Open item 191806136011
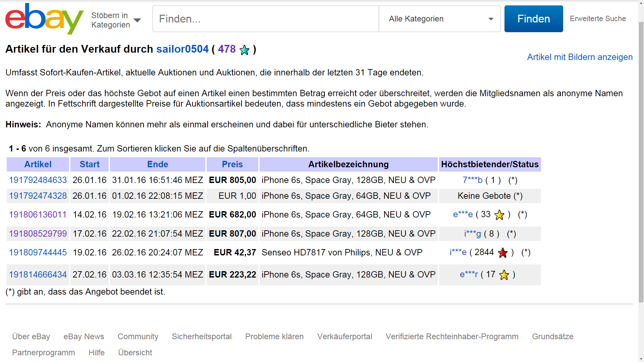This screenshot has width=644, height=362. (38, 215)
